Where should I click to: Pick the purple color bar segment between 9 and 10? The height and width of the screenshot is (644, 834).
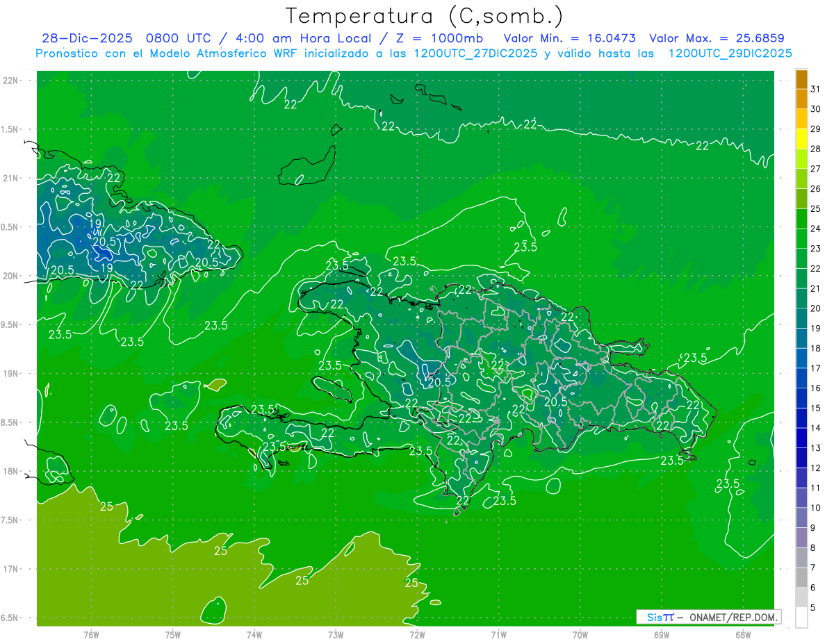coord(801,518)
